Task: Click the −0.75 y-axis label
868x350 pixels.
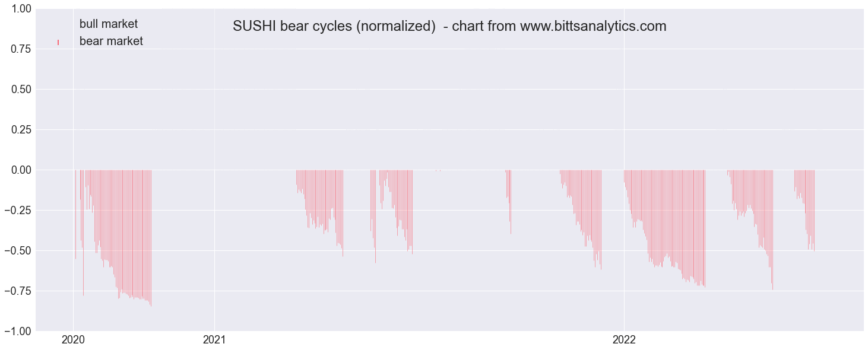Action: (x=18, y=291)
